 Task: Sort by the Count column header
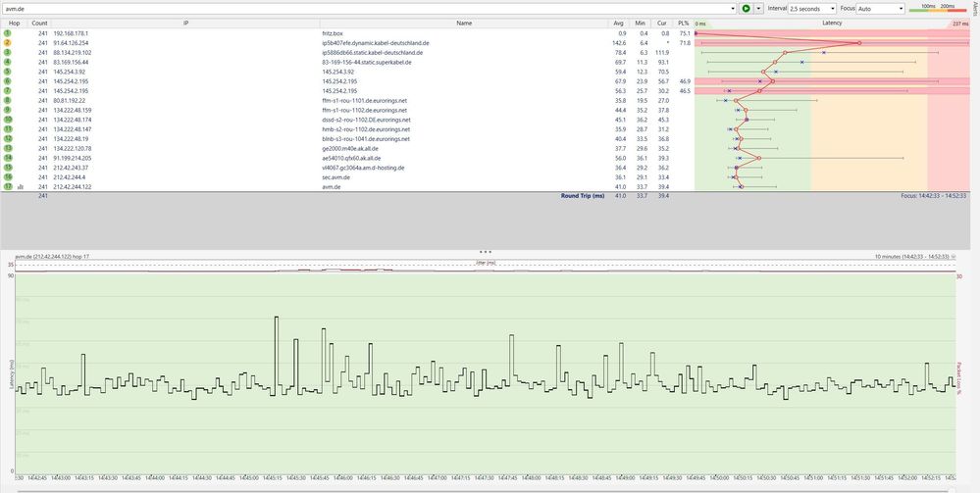point(39,24)
